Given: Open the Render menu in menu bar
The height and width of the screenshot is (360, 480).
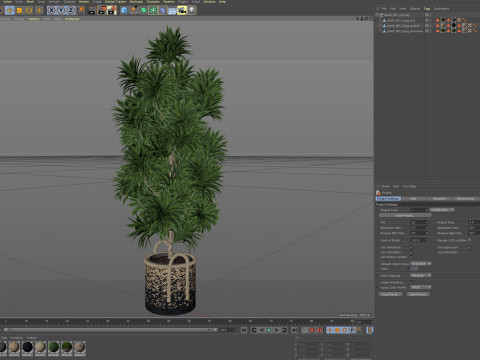Looking at the screenshot, I should (x=84, y=2).
